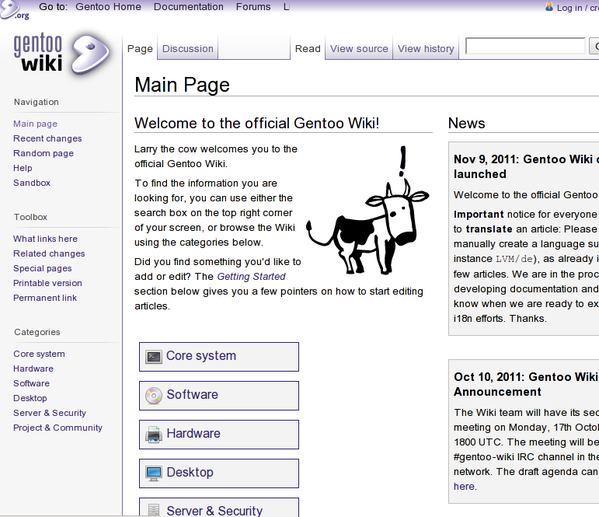Image resolution: width=599 pixels, height=517 pixels.
Task: Click the Categories sidebar header
Action: (x=37, y=332)
